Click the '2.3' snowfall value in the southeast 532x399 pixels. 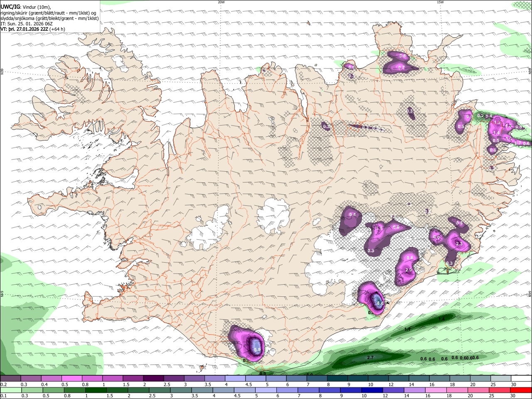459,244
